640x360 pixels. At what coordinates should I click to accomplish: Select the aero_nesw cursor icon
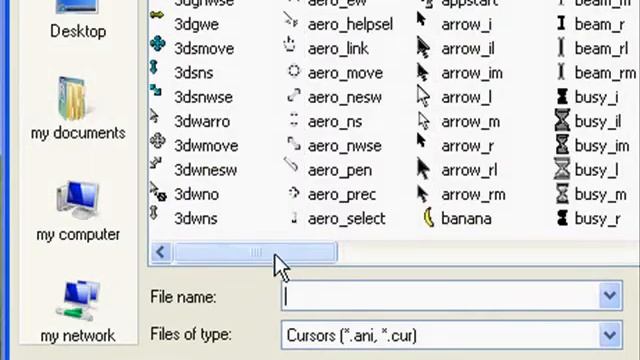(293, 96)
